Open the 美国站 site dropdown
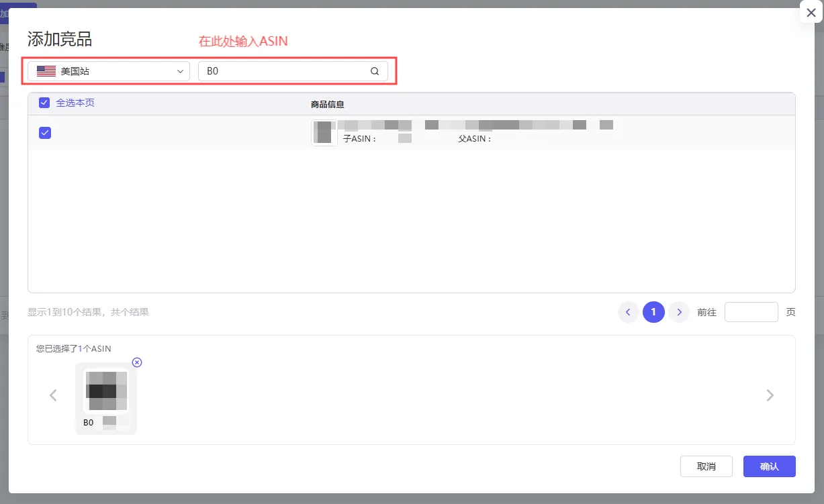The image size is (824, 504). coord(109,71)
